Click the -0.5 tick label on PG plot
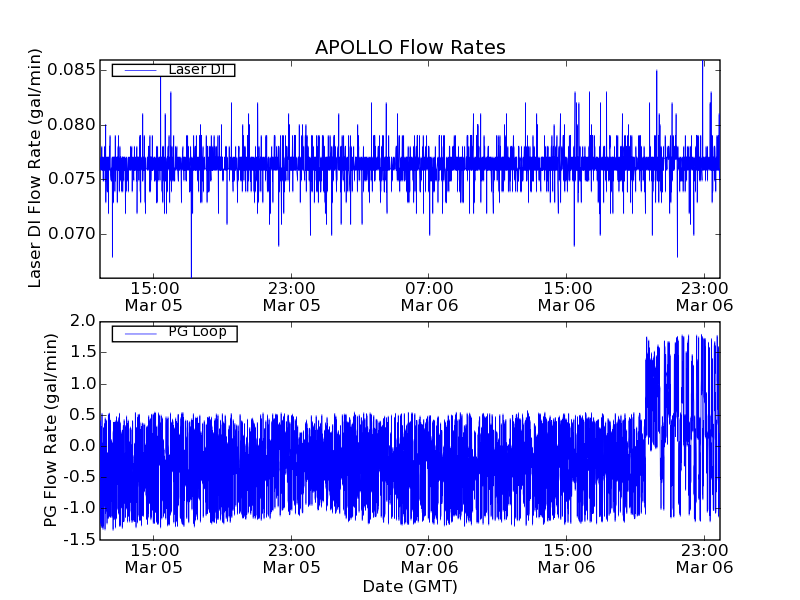800x600 pixels. coord(79,477)
